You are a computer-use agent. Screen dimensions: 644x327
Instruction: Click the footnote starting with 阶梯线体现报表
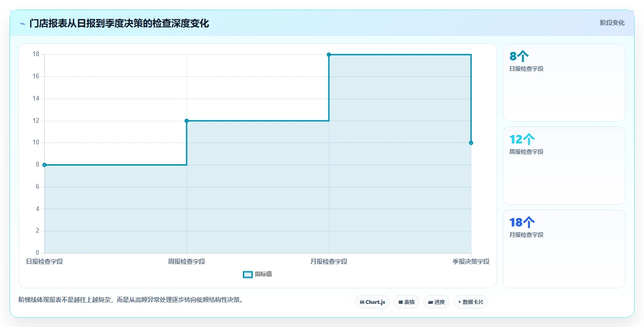pos(131,300)
